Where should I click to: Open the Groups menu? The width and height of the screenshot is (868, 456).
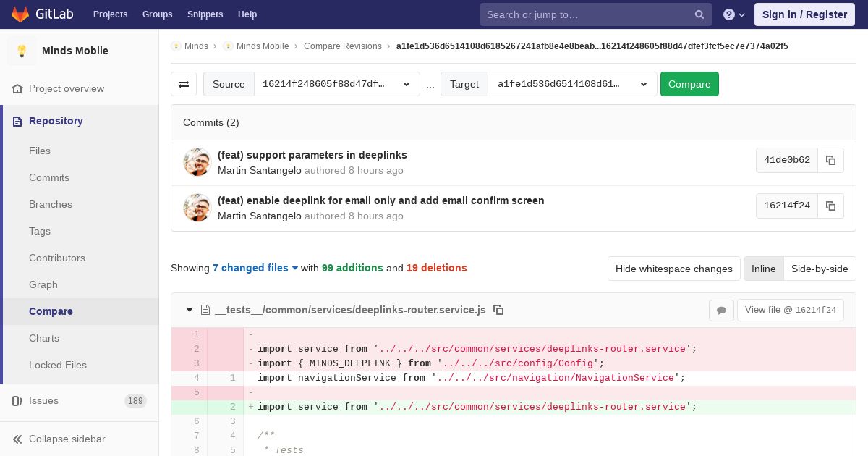click(x=157, y=14)
